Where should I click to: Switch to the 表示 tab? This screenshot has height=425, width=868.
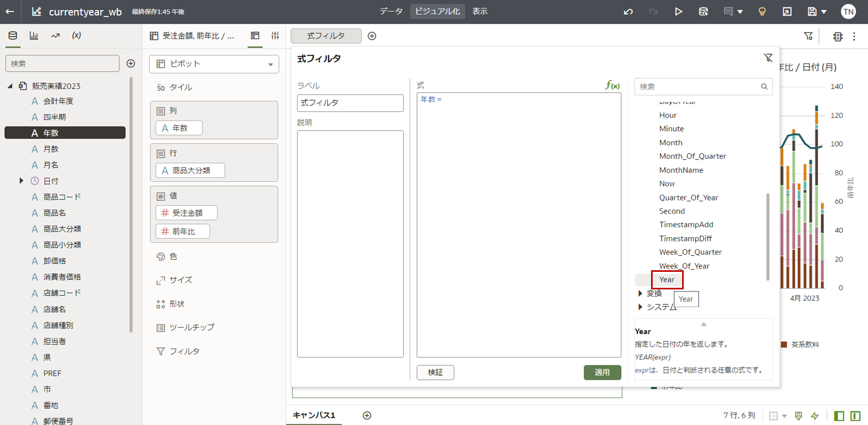pos(480,12)
